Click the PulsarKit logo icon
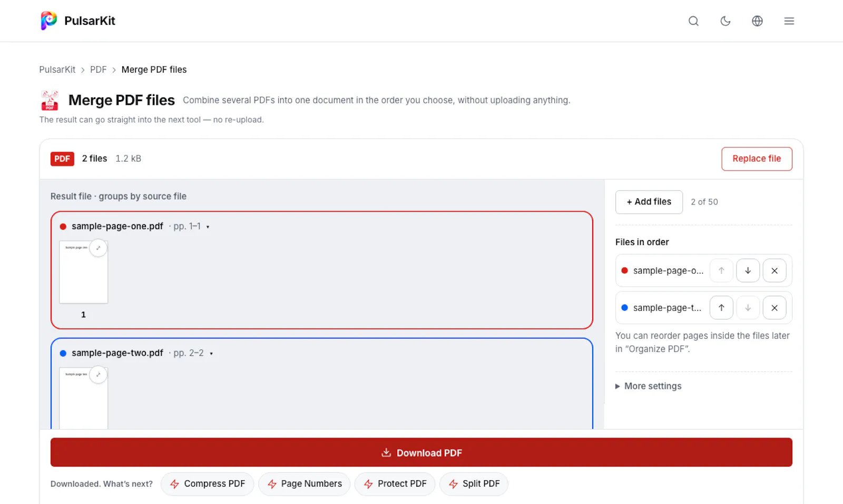This screenshot has height=504, width=843. tap(49, 21)
